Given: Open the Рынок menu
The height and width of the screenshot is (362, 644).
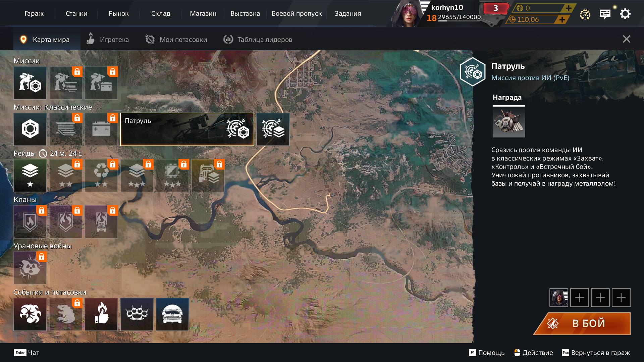Looking at the screenshot, I should (118, 14).
